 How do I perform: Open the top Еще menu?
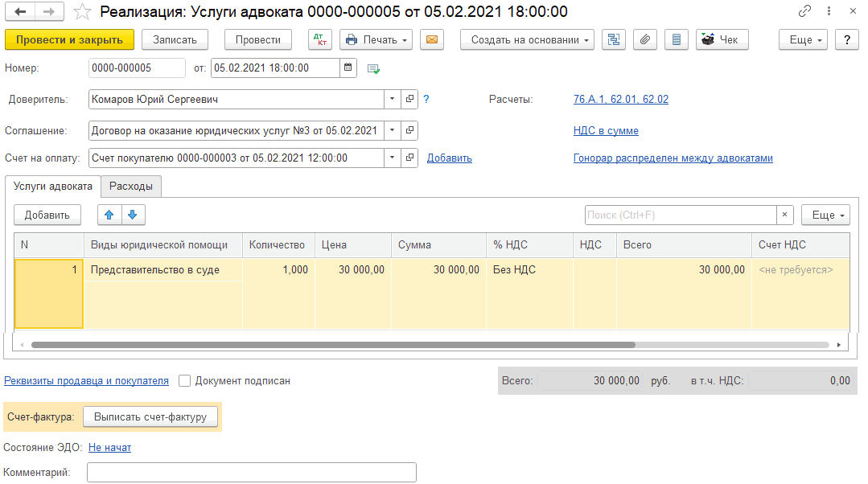[x=803, y=39]
